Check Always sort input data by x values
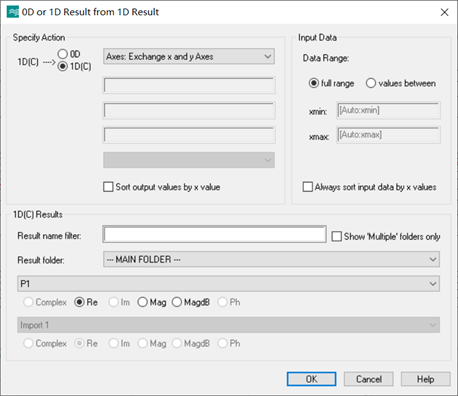458x396 pixels. (308, 187)
